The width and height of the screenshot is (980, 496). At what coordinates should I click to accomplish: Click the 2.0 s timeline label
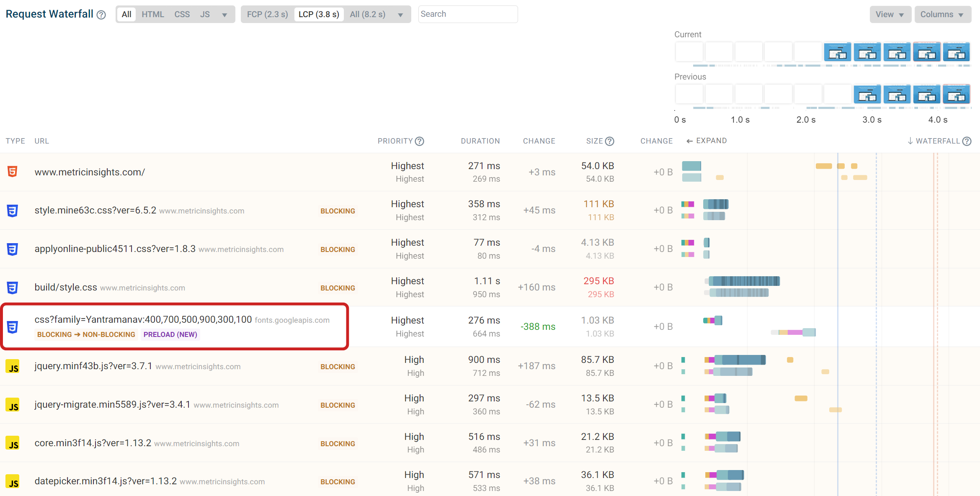coord(806,120)
